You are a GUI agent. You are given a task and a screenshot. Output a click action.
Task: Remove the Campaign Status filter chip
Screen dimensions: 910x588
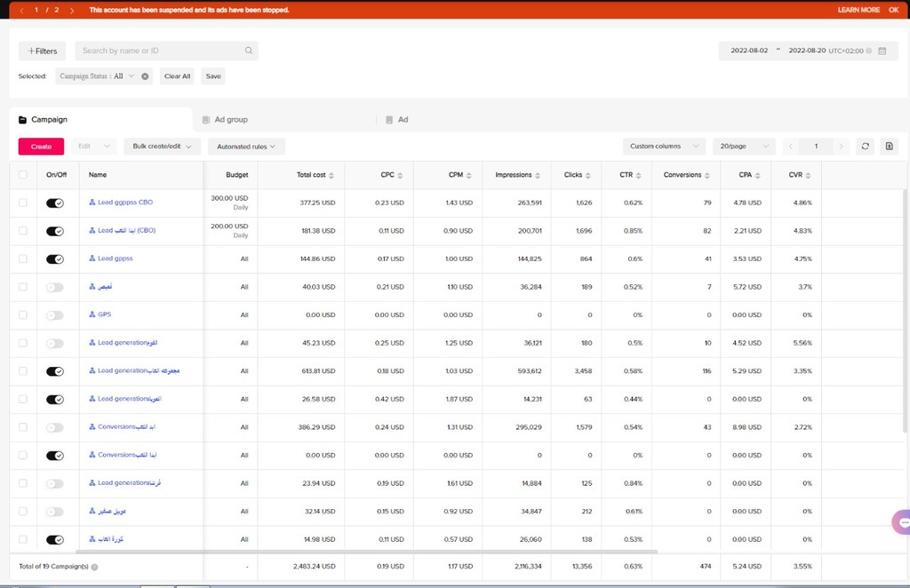click(x=145, y=76)
